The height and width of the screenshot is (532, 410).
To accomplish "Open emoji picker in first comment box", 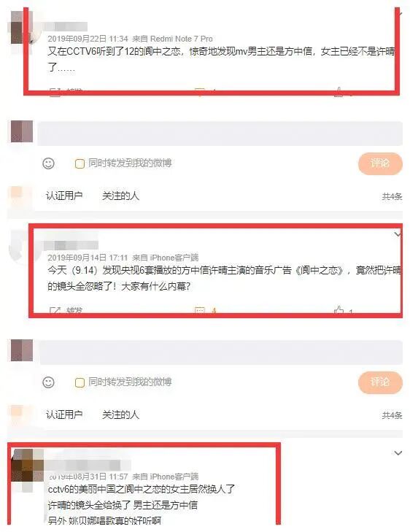I will (x=48, y=163).
